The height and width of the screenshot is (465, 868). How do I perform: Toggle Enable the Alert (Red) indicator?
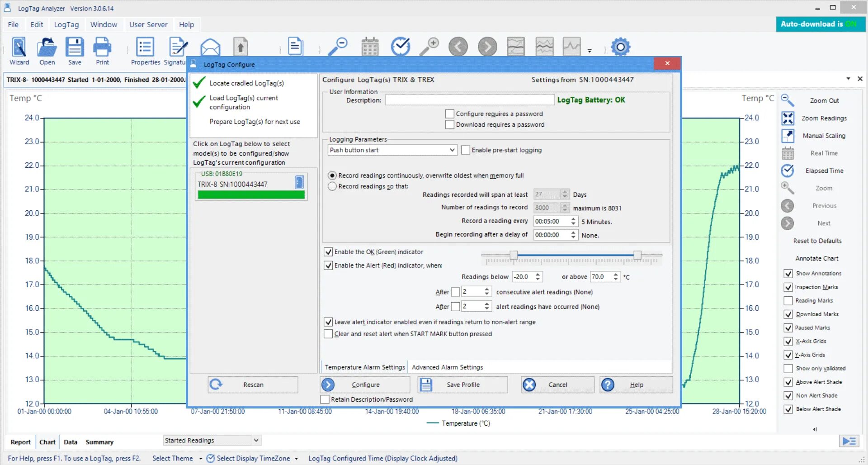tap(328, 265)
